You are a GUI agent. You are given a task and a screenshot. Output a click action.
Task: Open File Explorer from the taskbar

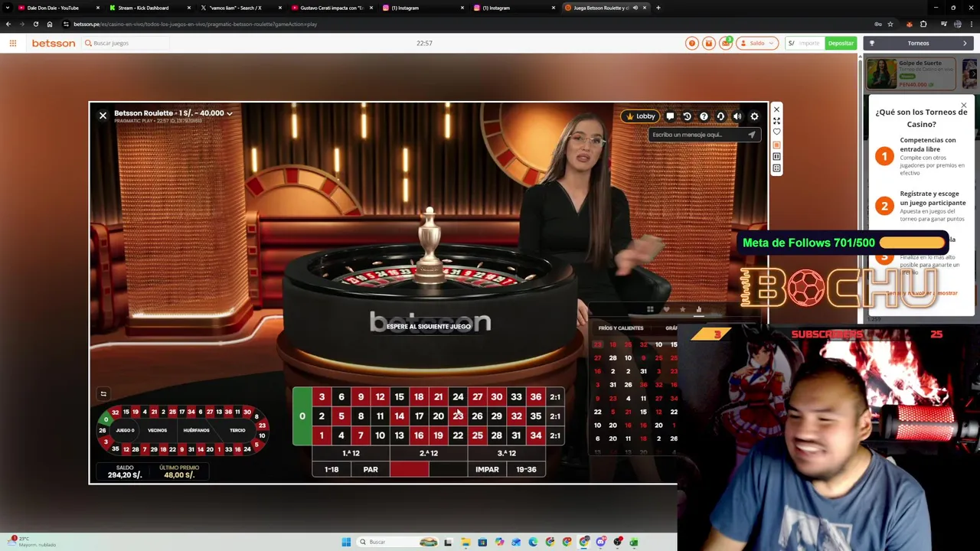coord(465,542)
